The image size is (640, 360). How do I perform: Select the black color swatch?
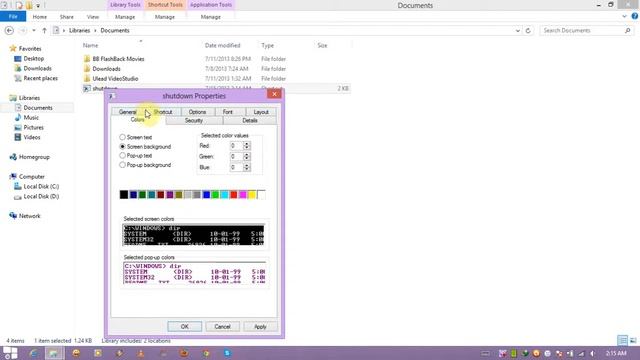click(x=124, y=195)
